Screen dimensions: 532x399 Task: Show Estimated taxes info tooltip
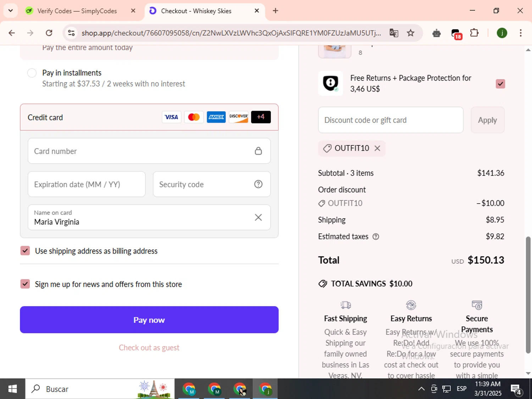[x=376, y=237]
